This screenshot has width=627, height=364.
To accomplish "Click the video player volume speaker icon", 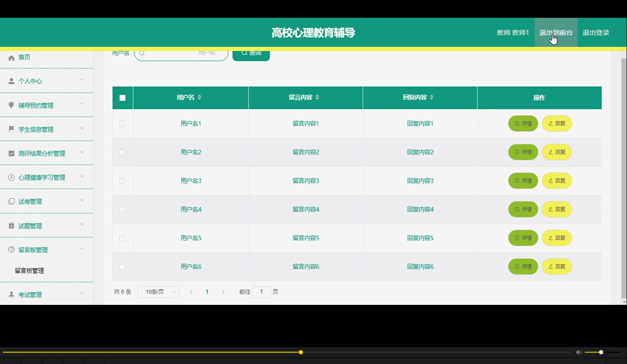I will (579, 352).
